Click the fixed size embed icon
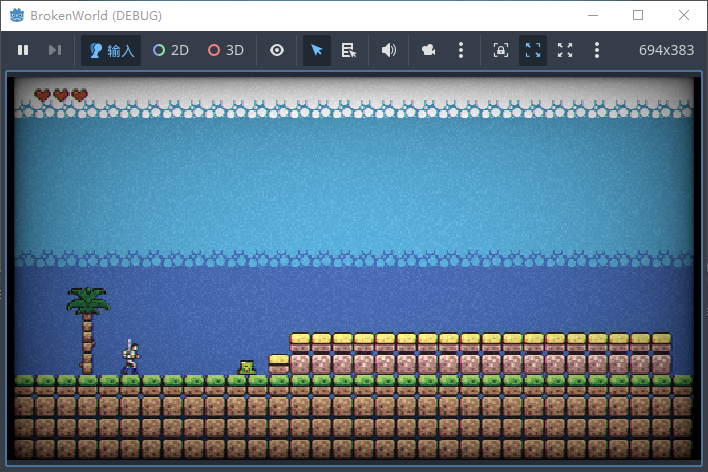The height and width of the screenshot is (472, 708). [501, 50]
